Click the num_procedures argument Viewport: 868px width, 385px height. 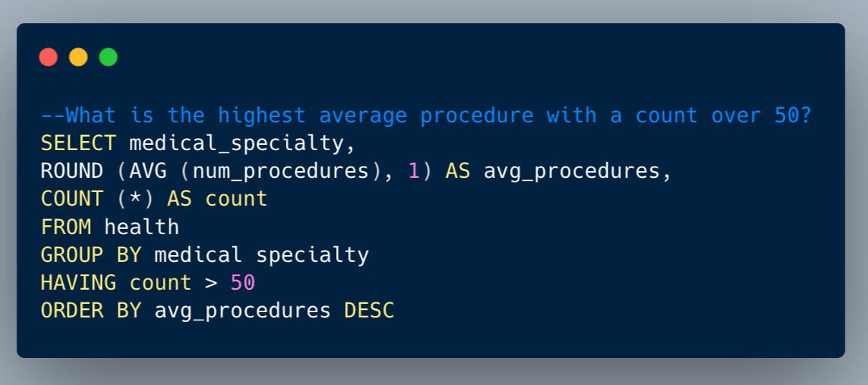(281, 171)
